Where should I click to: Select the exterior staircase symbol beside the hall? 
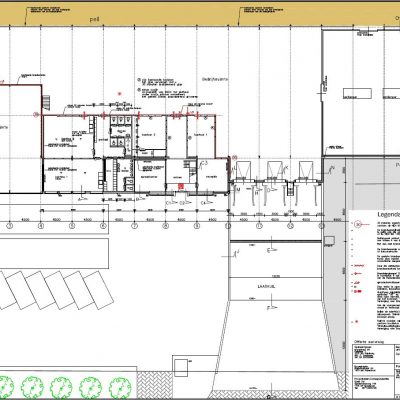[x=46, y=102]
